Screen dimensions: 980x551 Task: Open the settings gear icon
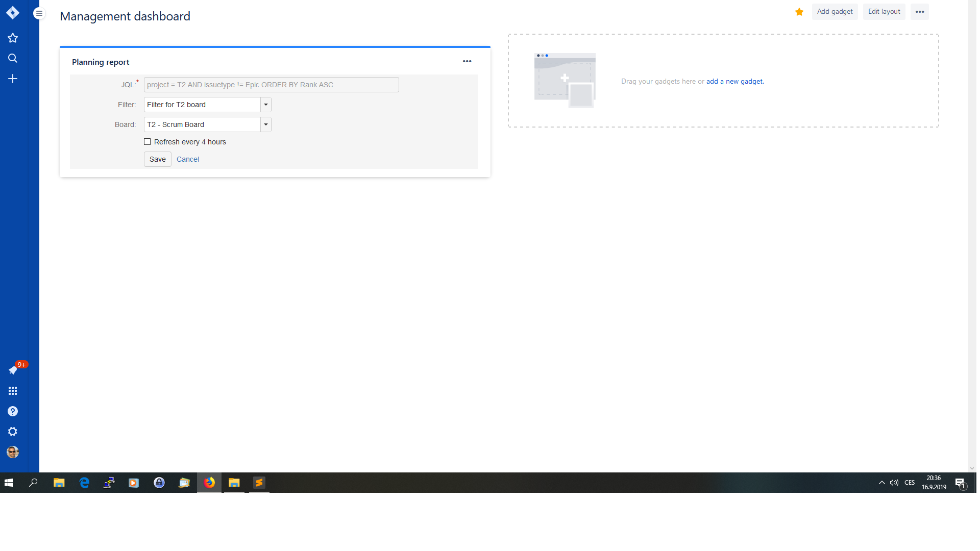[x=13, y=432]
